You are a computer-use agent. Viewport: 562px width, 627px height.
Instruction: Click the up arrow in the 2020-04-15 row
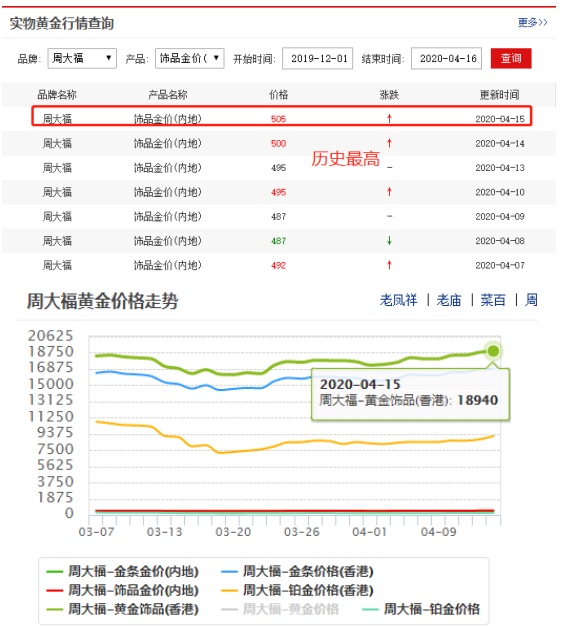pyautogui.click(x=389, y=118)
